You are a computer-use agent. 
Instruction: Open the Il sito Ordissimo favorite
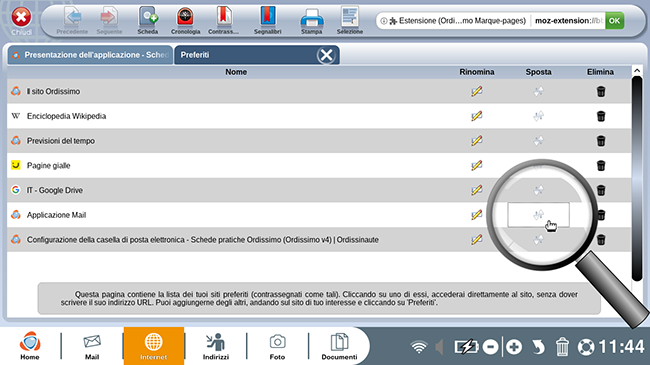pyautogui.click(x=53, y=91)
